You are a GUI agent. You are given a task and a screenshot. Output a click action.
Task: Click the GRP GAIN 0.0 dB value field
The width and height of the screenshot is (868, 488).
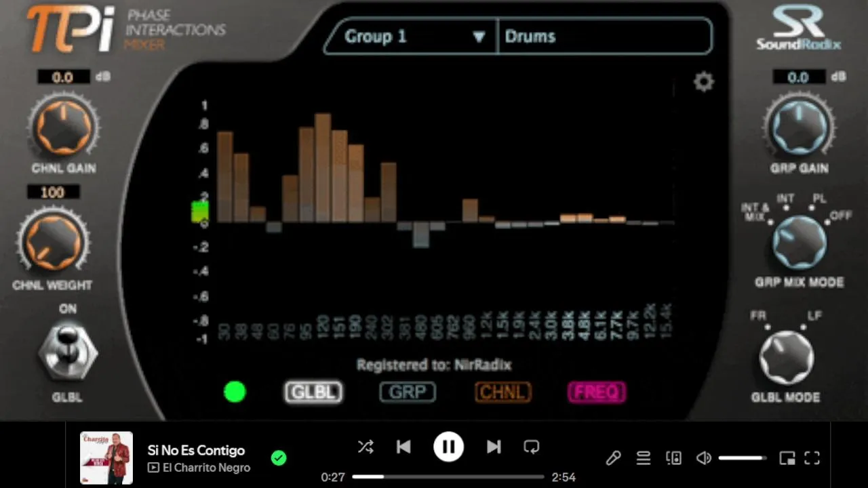(798, 77)
